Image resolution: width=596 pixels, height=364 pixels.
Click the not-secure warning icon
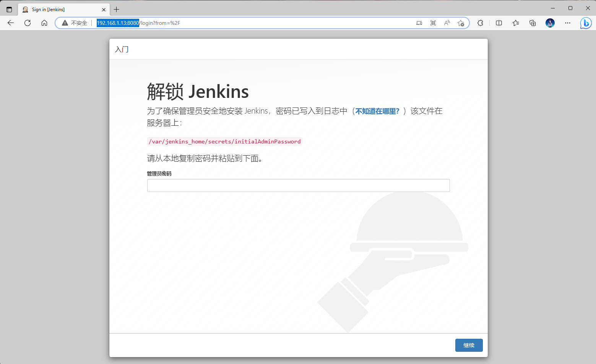coord(65,23)
